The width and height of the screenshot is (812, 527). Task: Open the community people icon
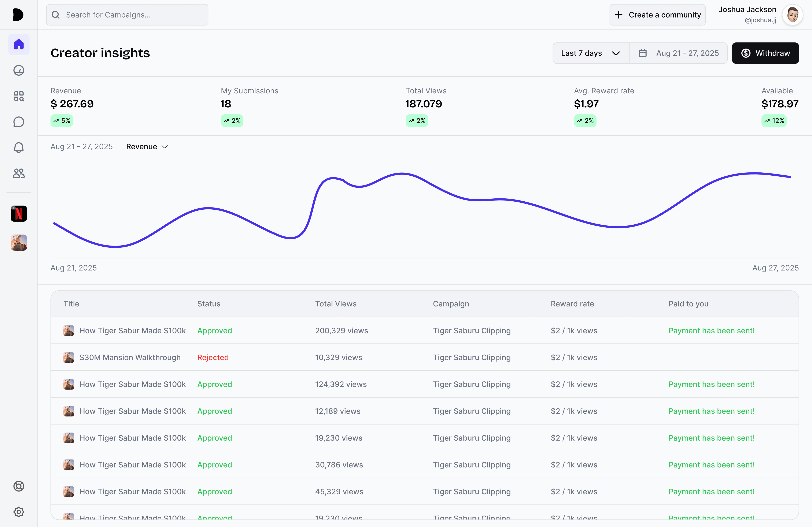pos(18,173)
